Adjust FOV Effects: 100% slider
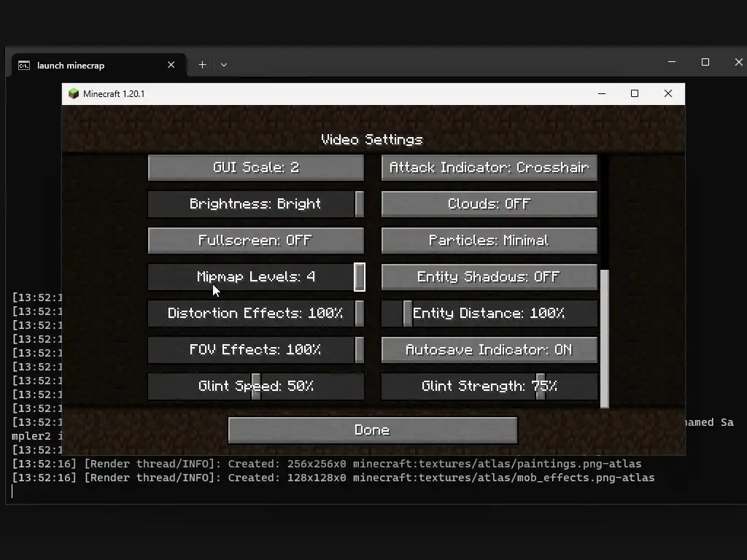This screenshot has width=747, height=560. pos(256,349)
